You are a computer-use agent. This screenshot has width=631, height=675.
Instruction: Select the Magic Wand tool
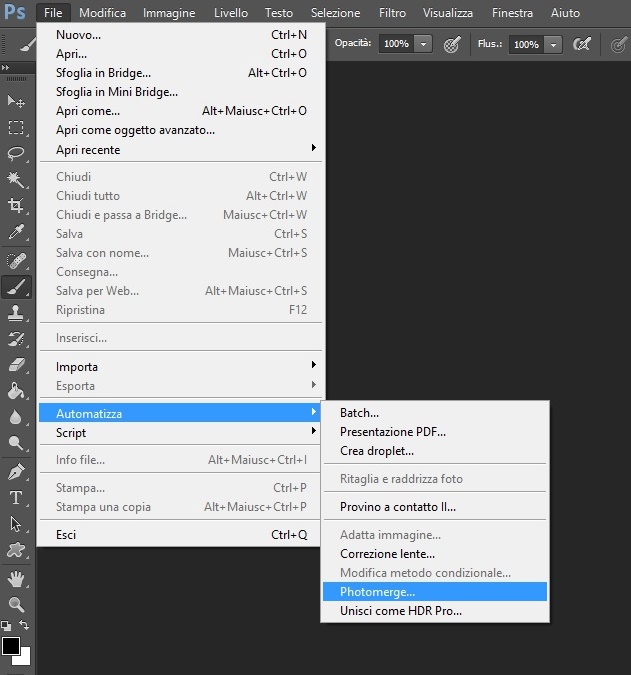click(x=16, y=179)
